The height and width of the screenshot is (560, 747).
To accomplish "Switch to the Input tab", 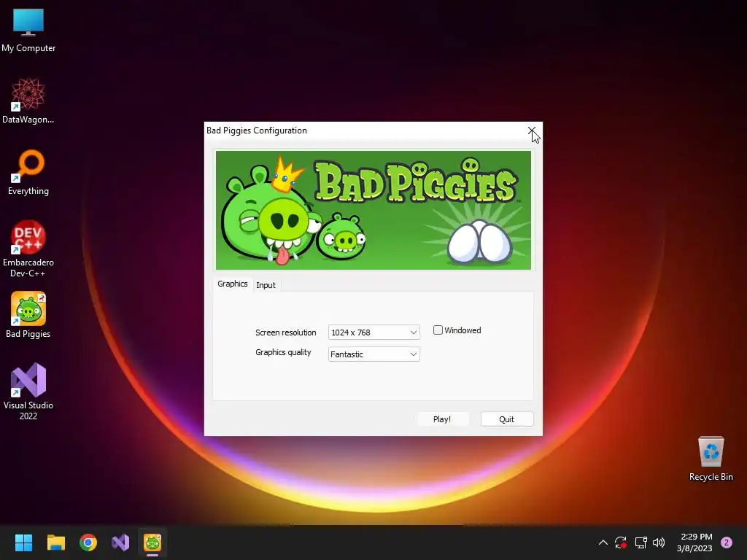I will (266, 285).
